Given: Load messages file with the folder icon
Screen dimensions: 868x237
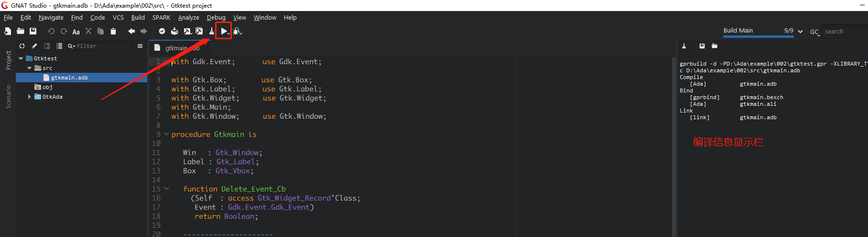Looking at the screenshot, I should [x=715, y=46].
